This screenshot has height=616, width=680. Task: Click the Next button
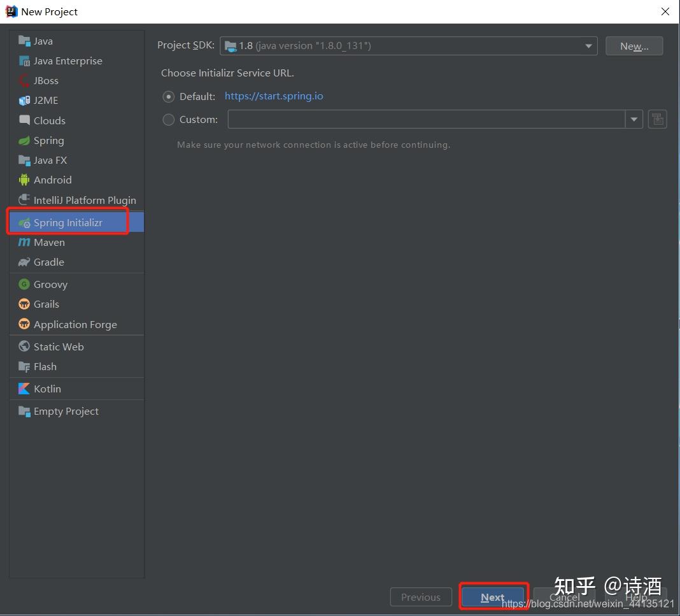(x=493, y=598)
